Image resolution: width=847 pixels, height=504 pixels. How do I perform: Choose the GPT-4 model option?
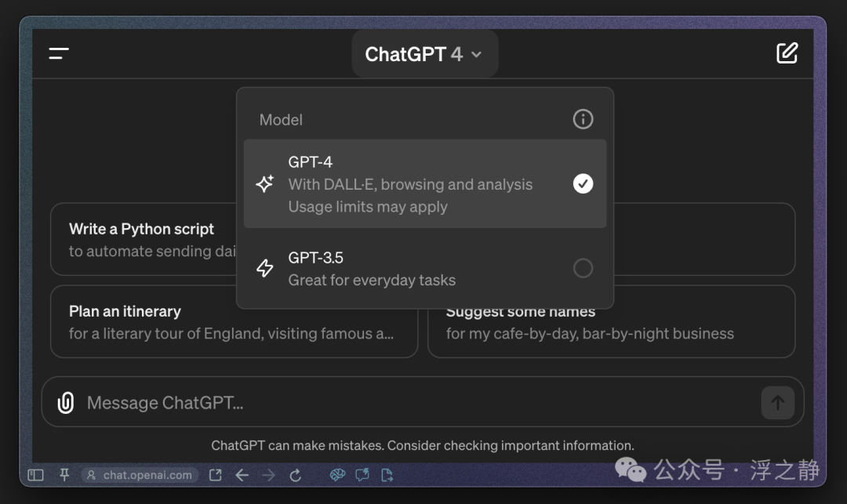pos(425,183)
